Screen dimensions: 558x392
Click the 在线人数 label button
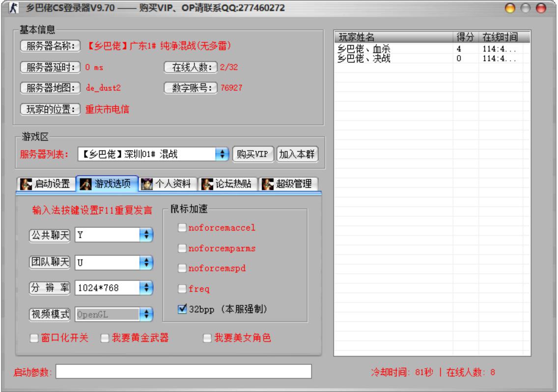point(191,67)
